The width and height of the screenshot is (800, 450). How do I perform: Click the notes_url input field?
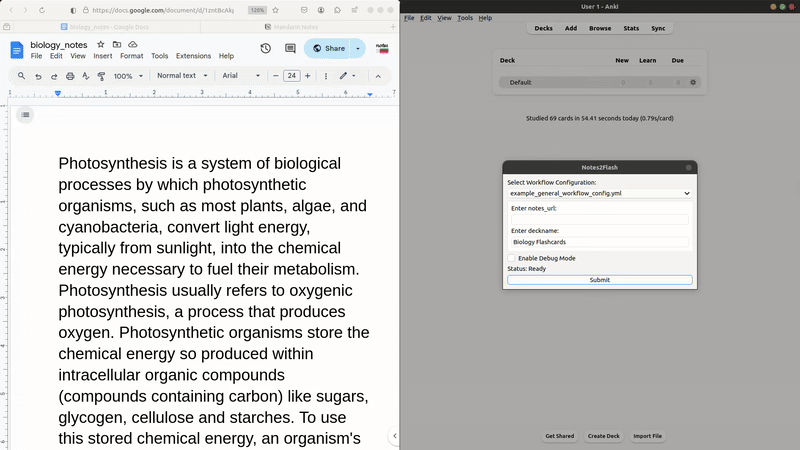[x=599, y=219]
